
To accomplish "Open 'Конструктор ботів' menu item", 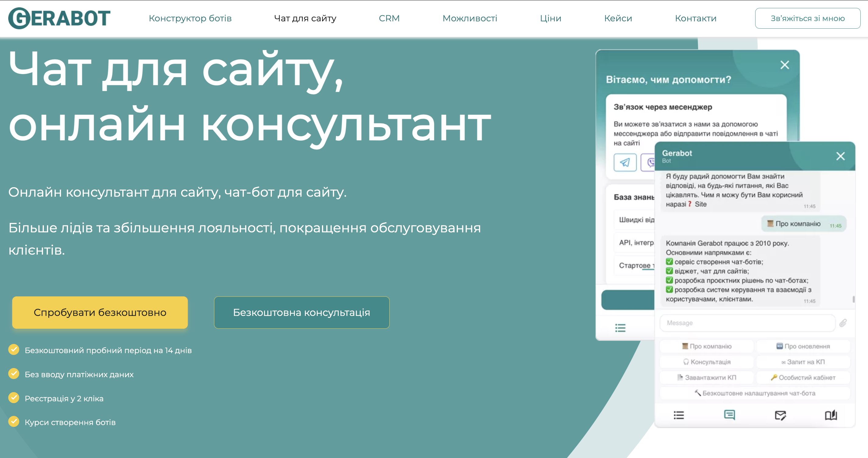I will 190,18.
